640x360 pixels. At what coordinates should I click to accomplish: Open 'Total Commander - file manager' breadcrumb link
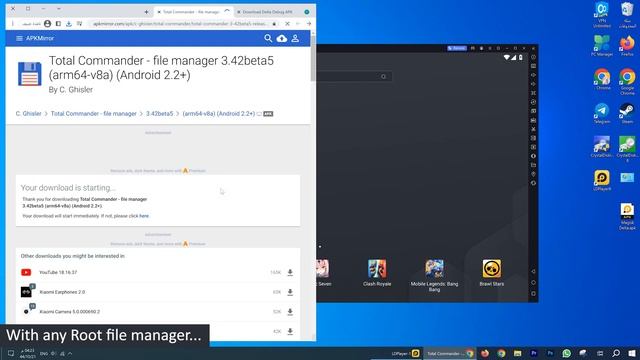tap(93, 113)
